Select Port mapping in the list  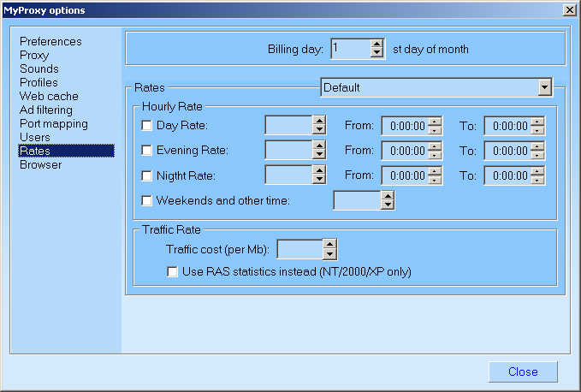54,124
